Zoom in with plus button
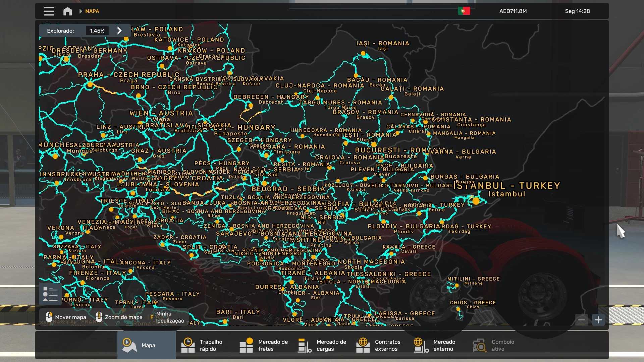The image size is (644, 362). (598, 320)
